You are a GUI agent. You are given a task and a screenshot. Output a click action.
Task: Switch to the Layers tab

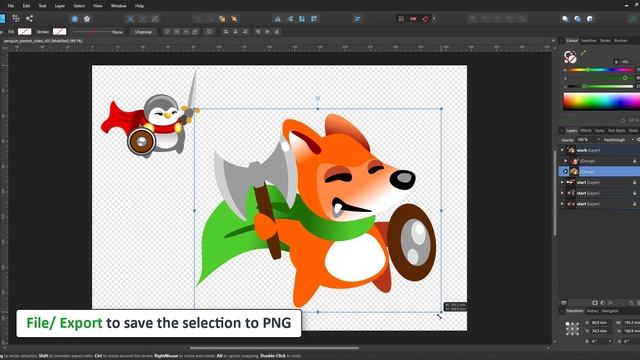[x=572, y=131]
